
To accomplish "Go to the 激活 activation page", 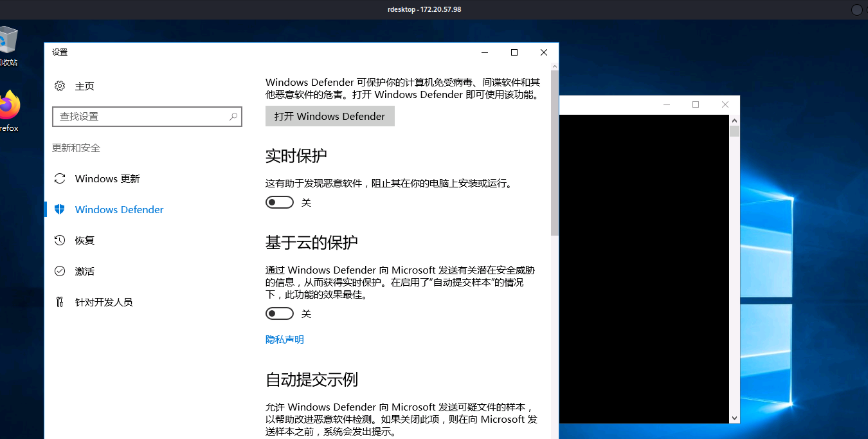I will click(x=85, y=271).
